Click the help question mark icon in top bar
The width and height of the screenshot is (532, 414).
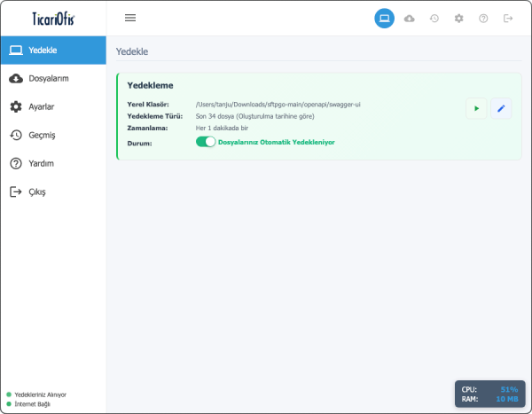coord(483,18)
